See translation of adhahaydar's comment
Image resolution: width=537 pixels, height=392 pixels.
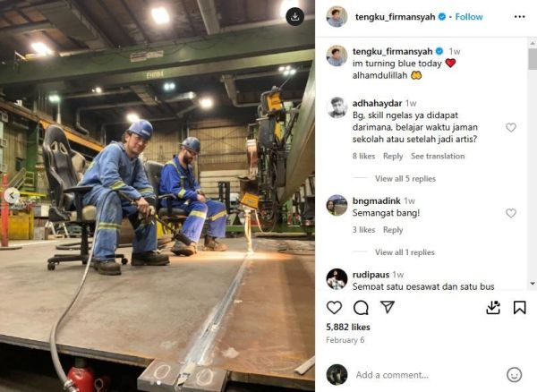pos(438,156)
